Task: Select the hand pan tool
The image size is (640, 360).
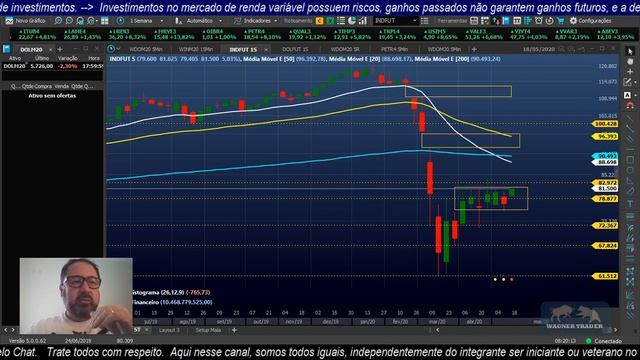Action: coord(630,62)
